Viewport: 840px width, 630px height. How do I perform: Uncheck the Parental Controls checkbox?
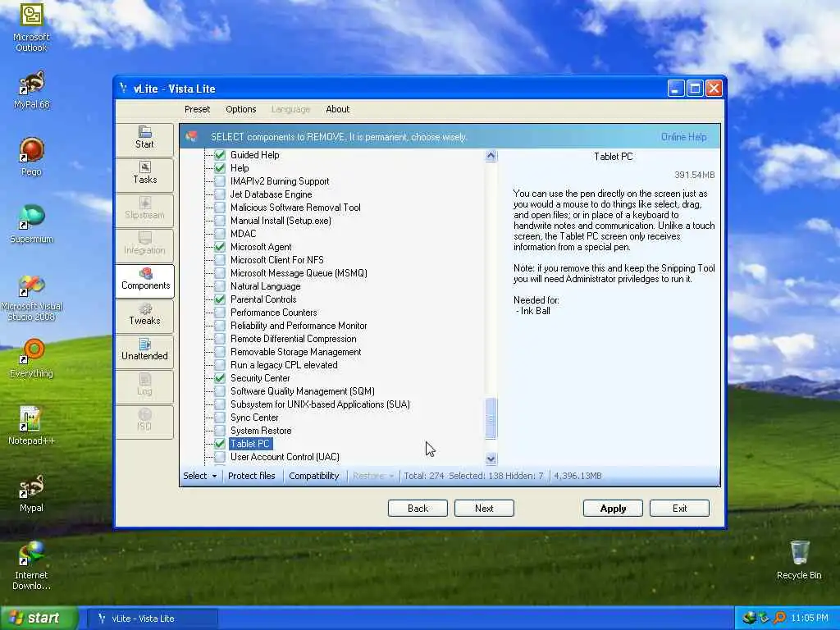(220, 299)
